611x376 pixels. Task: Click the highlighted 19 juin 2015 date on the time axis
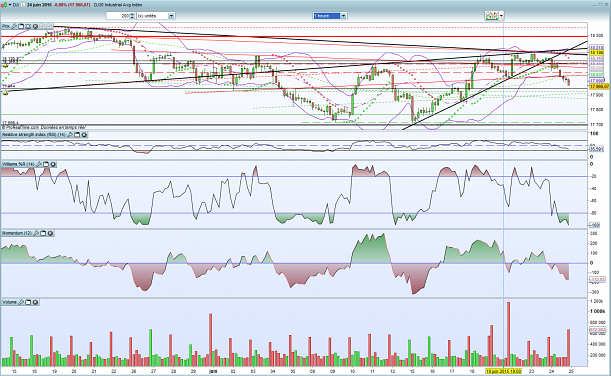[503, 371]
